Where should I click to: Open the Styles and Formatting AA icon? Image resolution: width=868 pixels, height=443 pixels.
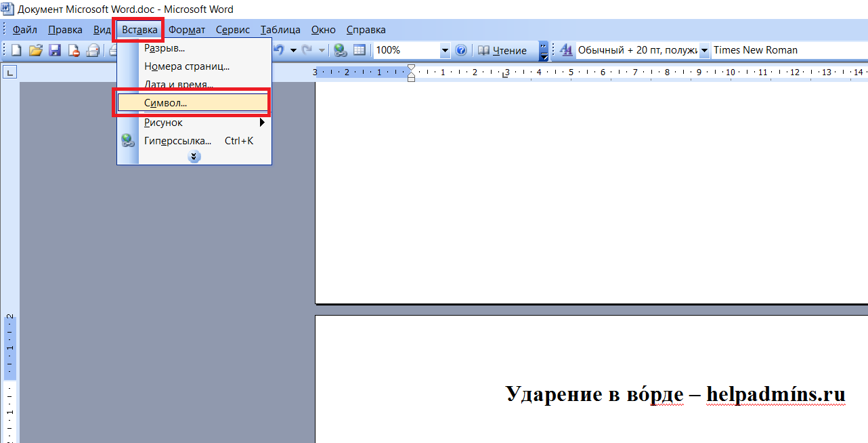pyautogui.click(x=566, y=50)
